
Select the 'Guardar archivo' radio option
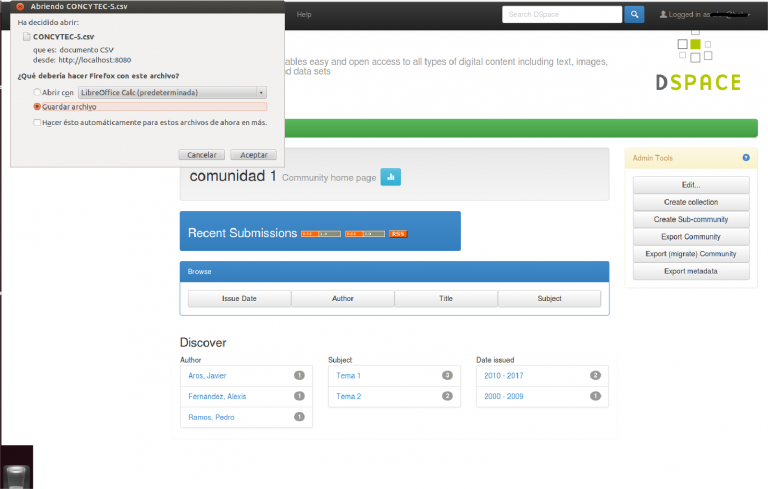38,106
